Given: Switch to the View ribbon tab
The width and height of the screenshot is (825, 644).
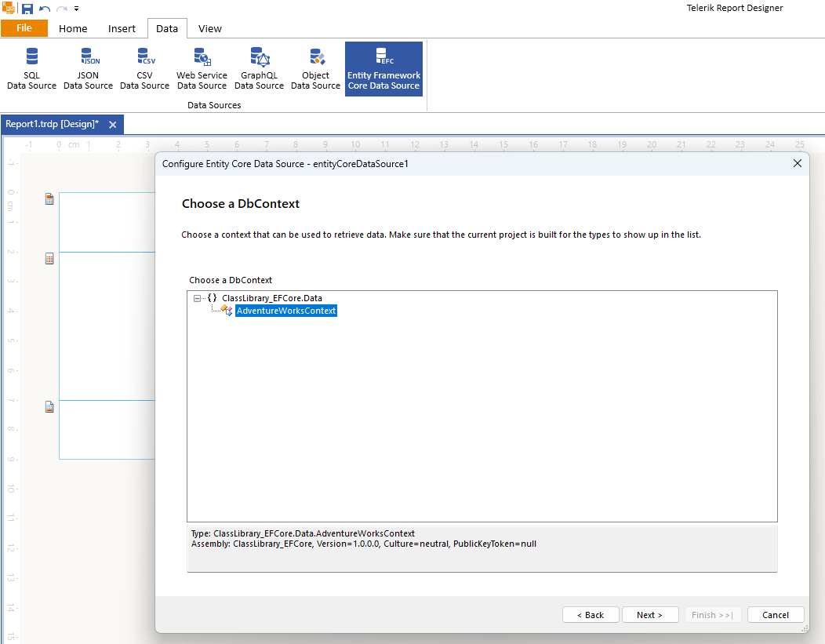Looking at the screenshot, I should point(210,28).
